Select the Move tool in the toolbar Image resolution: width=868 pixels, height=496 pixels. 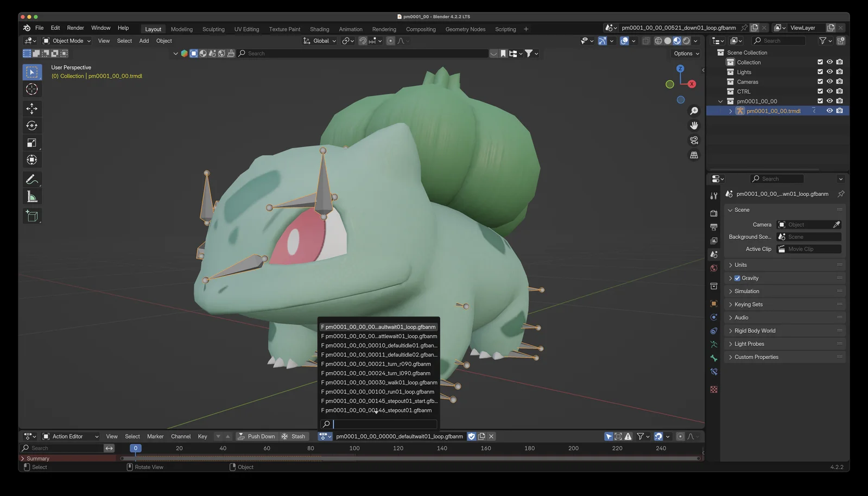tap(31, 109)
